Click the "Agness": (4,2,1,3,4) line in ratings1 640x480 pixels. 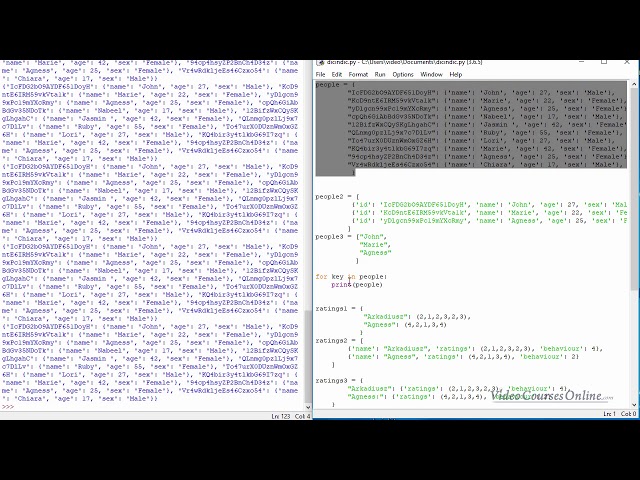[x=405, y=325]
